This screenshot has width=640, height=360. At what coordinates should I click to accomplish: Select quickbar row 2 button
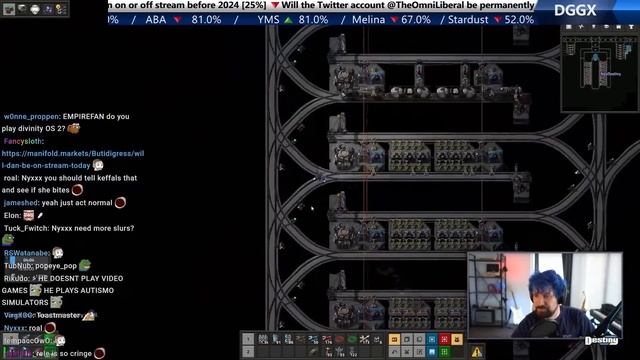pyautogui.click(x=248, y=352)
